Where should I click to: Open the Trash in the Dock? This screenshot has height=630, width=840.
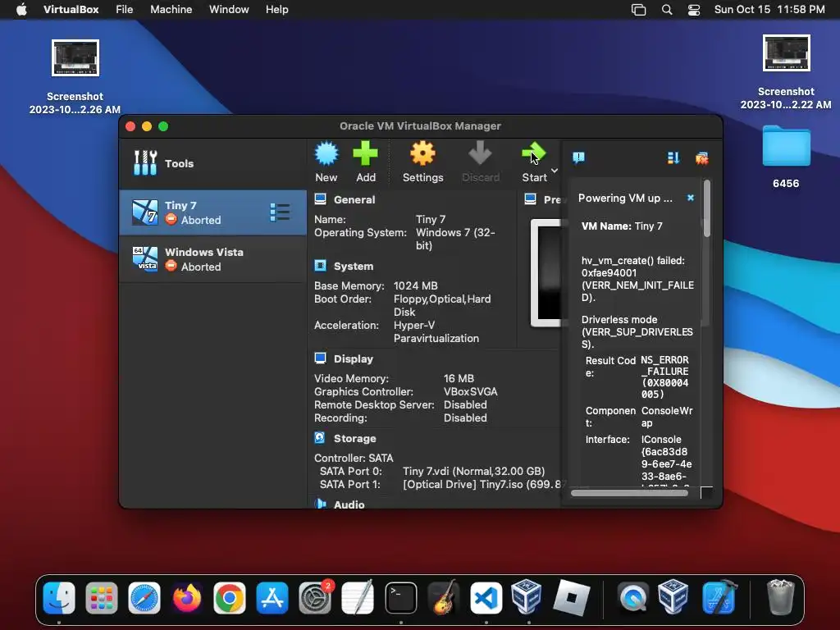[x=780, y=597]
